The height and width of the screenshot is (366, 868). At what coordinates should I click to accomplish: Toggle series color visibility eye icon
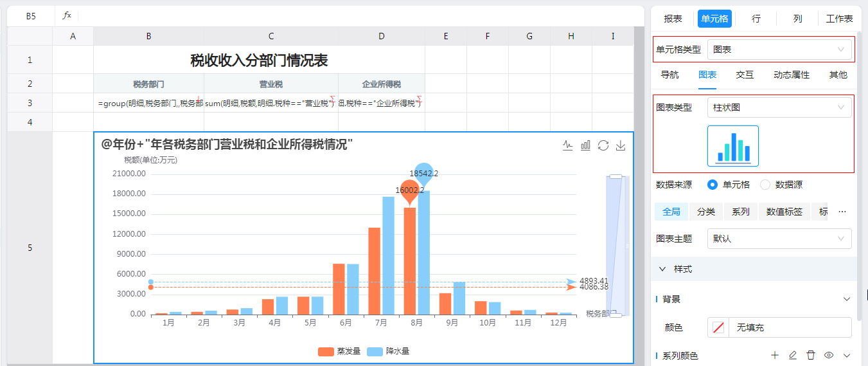click(829, 355)
